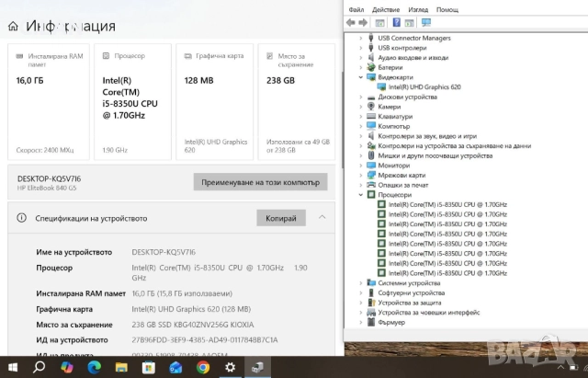Click the Home icon beside Информация
The height and width of the screenshot is (378, 588).
tap(13, 26)
